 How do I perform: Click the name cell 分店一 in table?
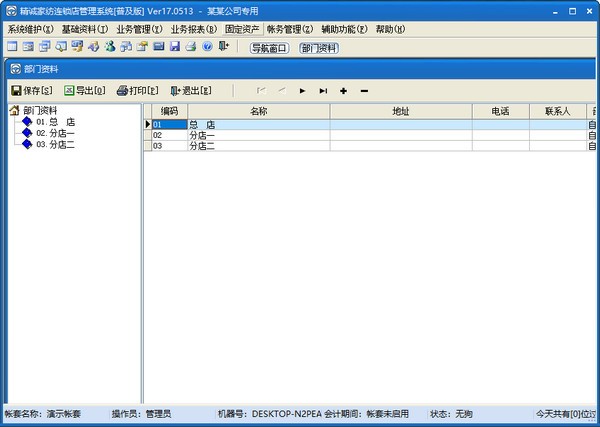[x=259, y=135]
